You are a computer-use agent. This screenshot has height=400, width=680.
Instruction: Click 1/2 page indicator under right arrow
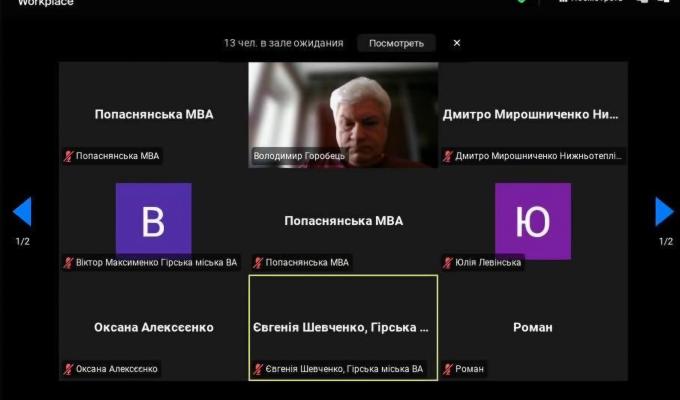pos(666,242)
